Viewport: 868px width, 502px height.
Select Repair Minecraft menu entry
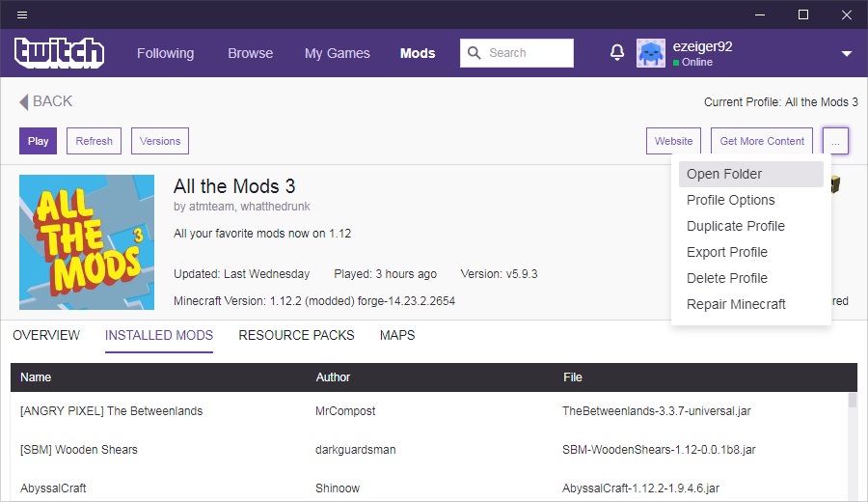click(750, 304)
